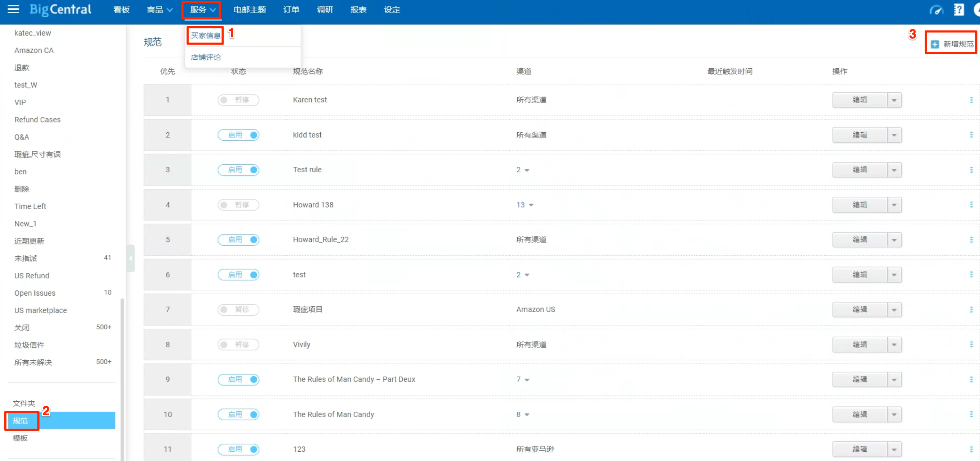Click the BigCentral logo
This screenshot has height=461, width=980.
click(60, 9)
